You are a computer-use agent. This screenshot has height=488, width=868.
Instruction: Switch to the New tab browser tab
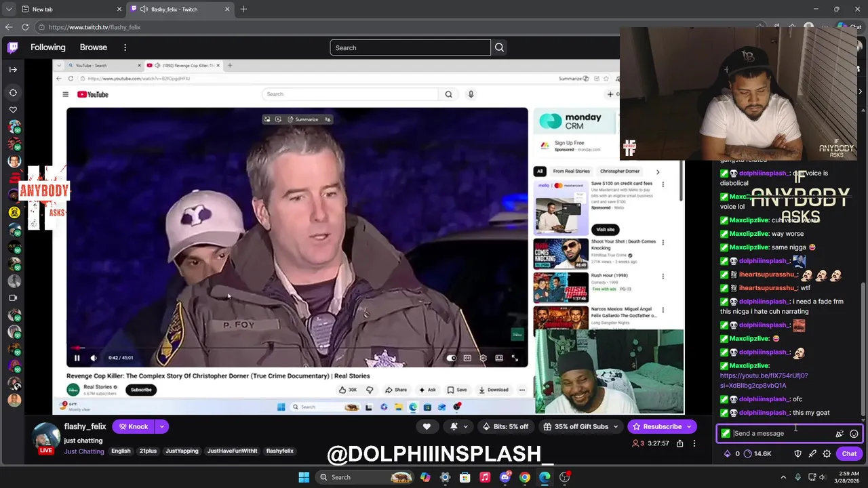[x=71, y=9]
